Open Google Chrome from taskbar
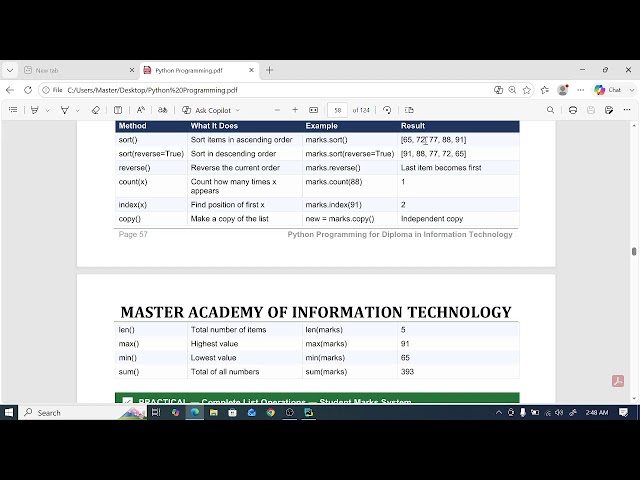Viewport: 640px width, 480px height. tap(271, 413)
